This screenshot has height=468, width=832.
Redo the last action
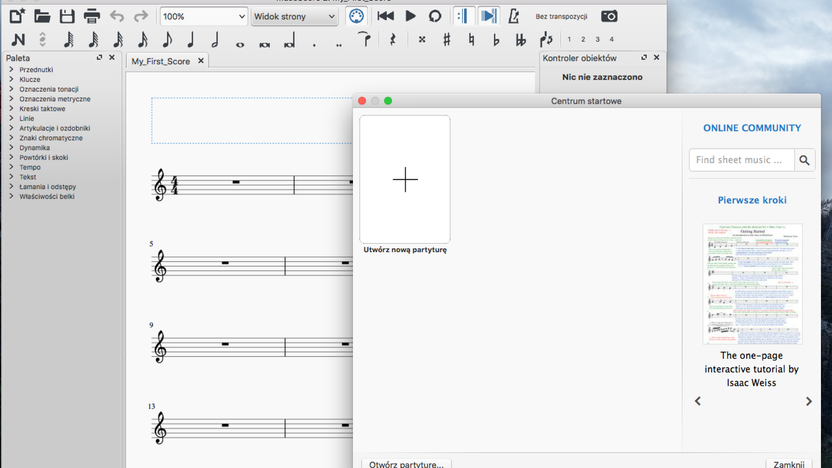click(x=141, y=16)
